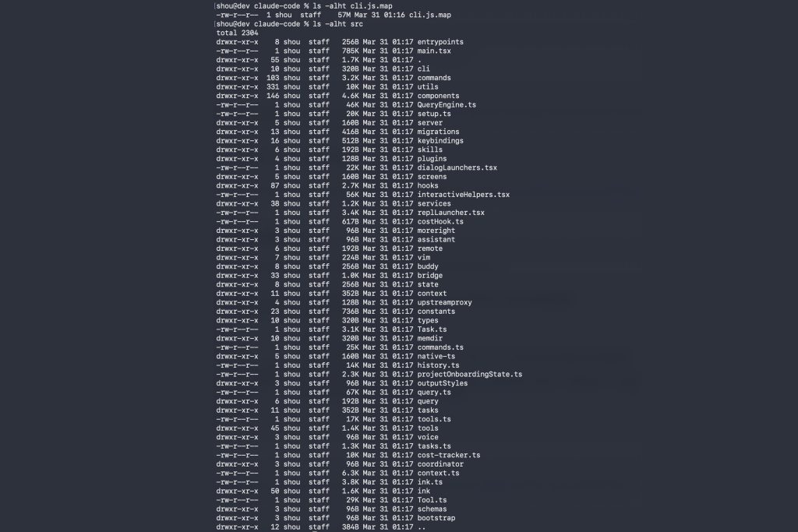Click the outputStyles directory entry
This screenshot has height=532, width=798.
(x=443, y=383)
